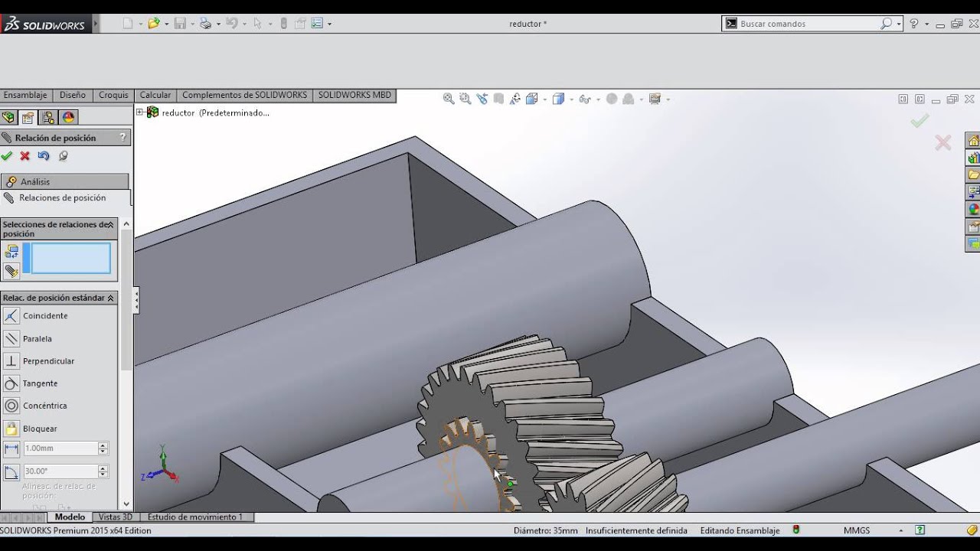Viewport: 980px width, 551px height.
Task: Undo the last mate action
Action: click(44, 156)
